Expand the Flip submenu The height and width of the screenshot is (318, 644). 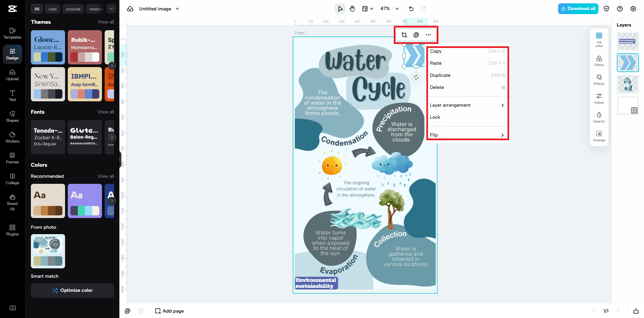pos(467,135)
